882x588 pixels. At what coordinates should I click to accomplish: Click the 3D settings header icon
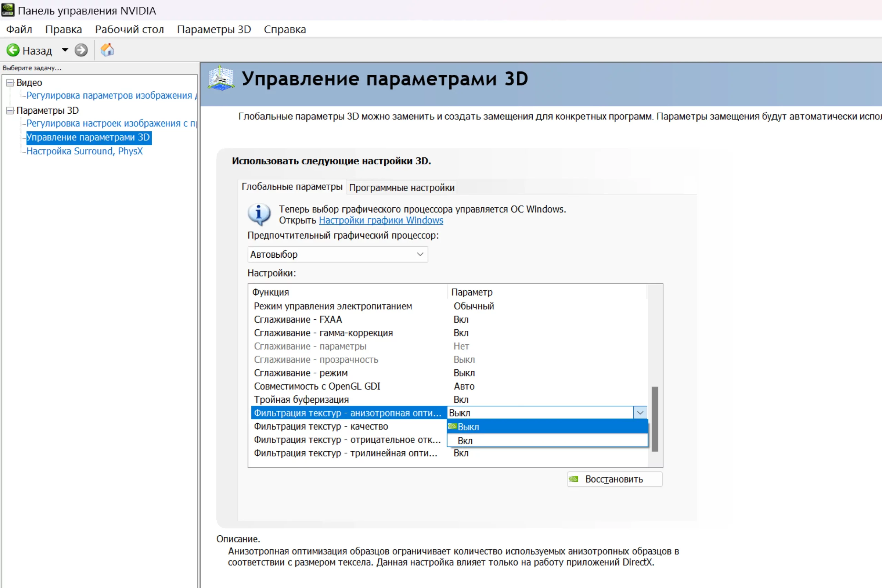coord(221,79)
